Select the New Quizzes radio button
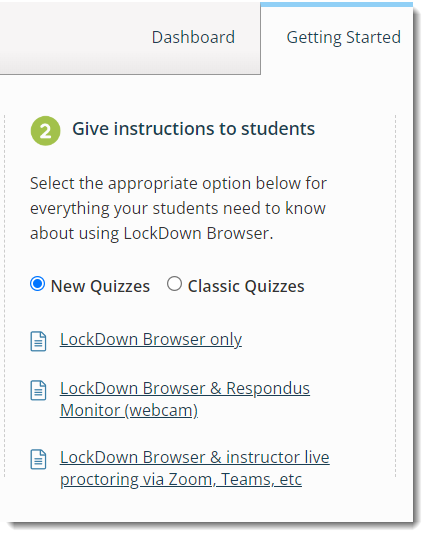Image resolution: width=428 pixels, height=537 pixels. [x=37, y=284]
